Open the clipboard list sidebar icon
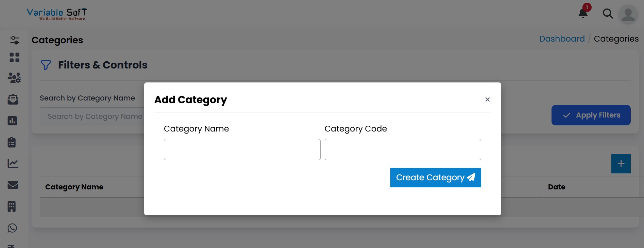Image resolution: width=644 pixels, height=248 pixels. (12, 142)
